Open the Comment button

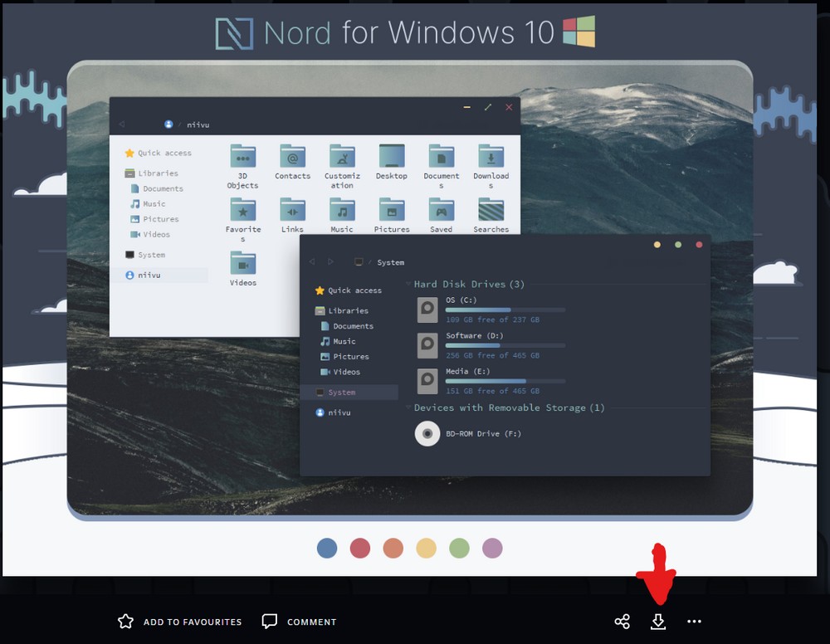270,622
